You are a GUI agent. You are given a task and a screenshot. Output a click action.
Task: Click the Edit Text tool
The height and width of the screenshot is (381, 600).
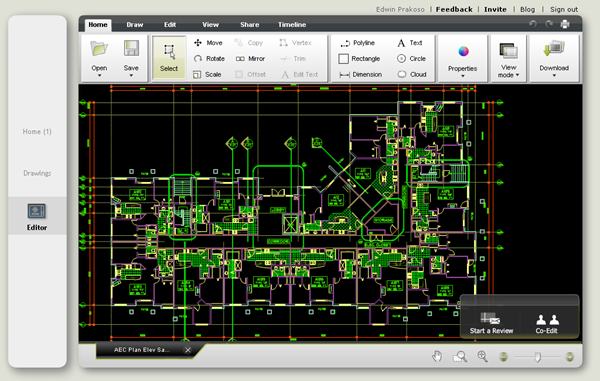[x=300, y=74]
